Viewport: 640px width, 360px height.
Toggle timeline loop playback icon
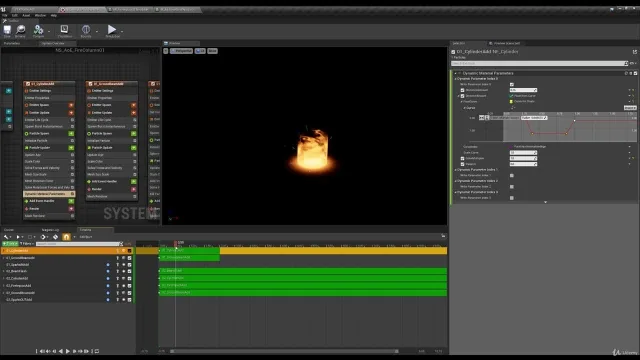(x=97, y=351)
